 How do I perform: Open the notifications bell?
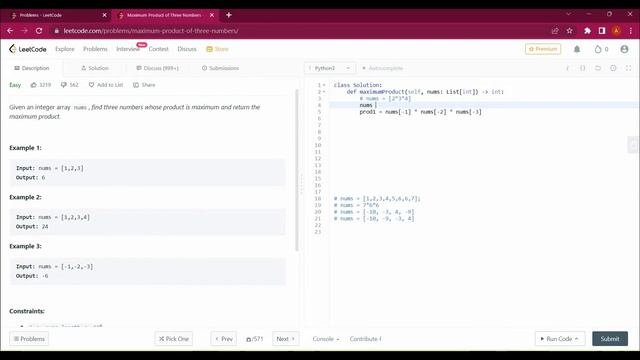[x=577, y=49]
